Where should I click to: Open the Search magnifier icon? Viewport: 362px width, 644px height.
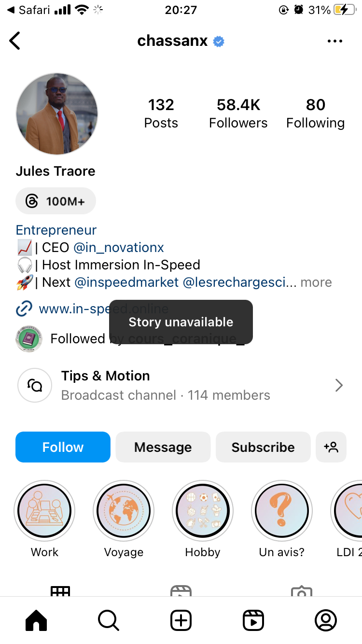tap(109, 620)
